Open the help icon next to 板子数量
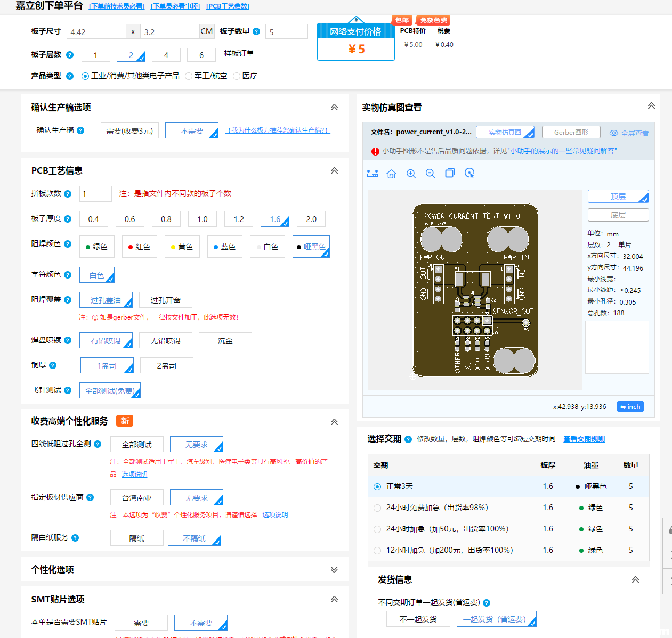The height and width of the screenshot is (638, 672). coord(256,31)
